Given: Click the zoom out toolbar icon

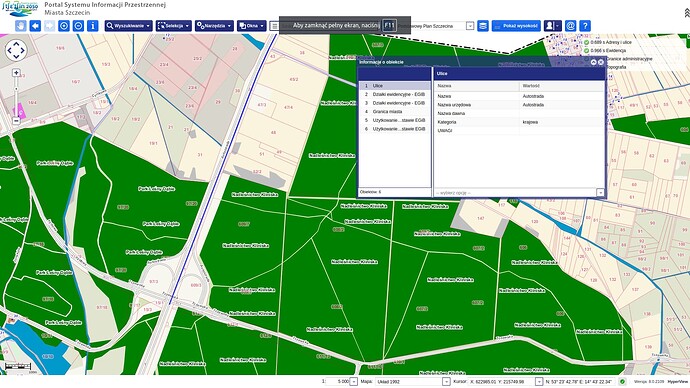Looking at the screenshot, I should [x=78, y=26].
